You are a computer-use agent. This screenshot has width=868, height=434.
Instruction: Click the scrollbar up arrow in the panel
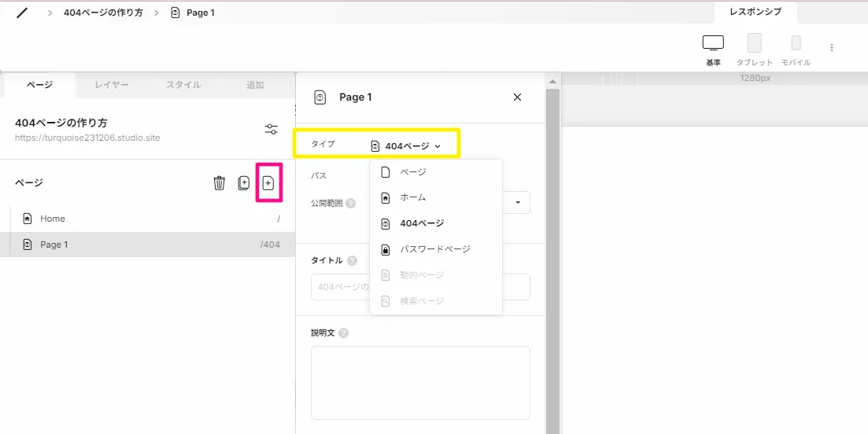point(552,83)
